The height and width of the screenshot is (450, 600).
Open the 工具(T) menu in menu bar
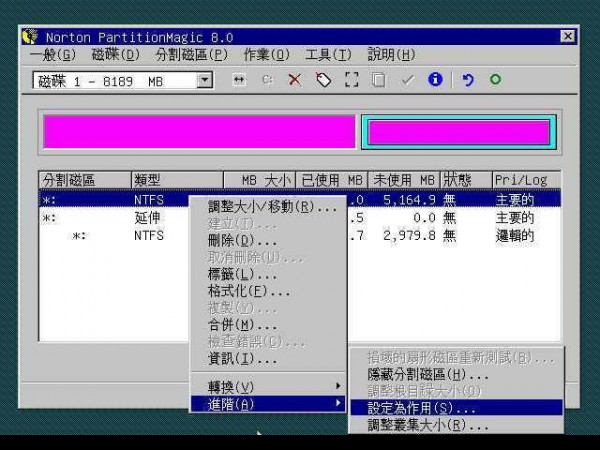(x=328, y=54)
